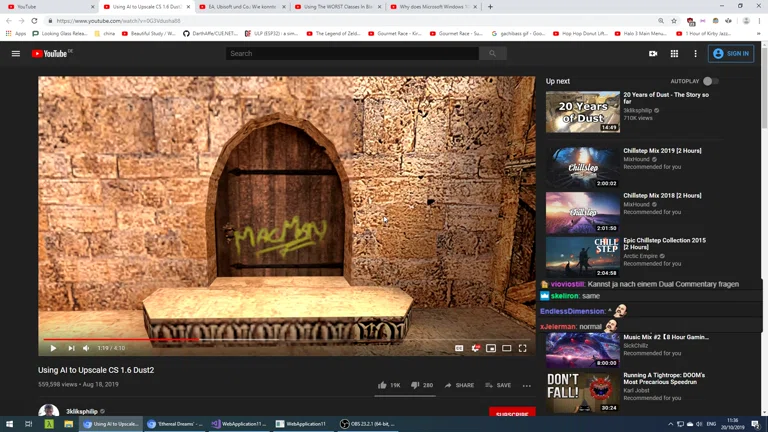Open Epic Chillstep Collection 2015 title
768x432 pixels.
665,243
